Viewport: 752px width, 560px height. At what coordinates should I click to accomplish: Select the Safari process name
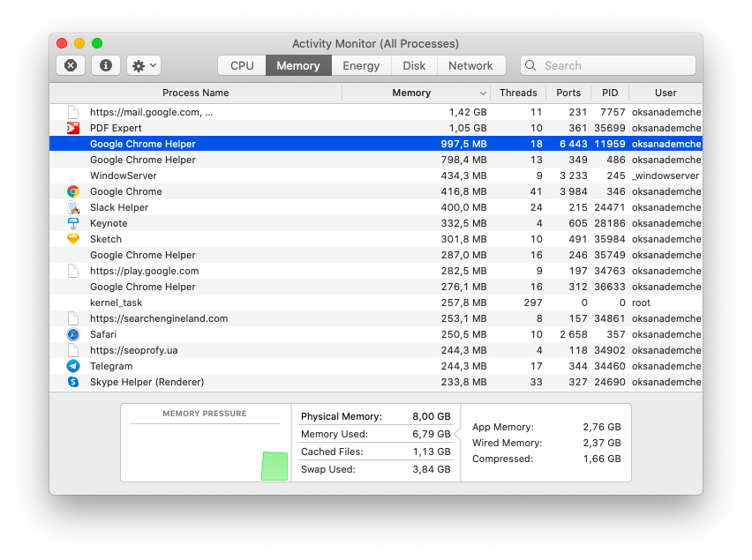(103, 334)
